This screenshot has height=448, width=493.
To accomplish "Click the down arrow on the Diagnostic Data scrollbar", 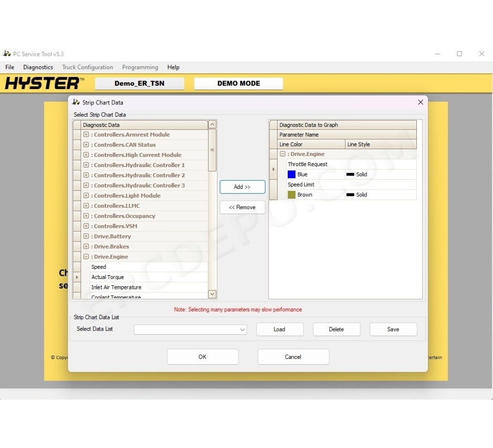I will click(x=212, y=294).
